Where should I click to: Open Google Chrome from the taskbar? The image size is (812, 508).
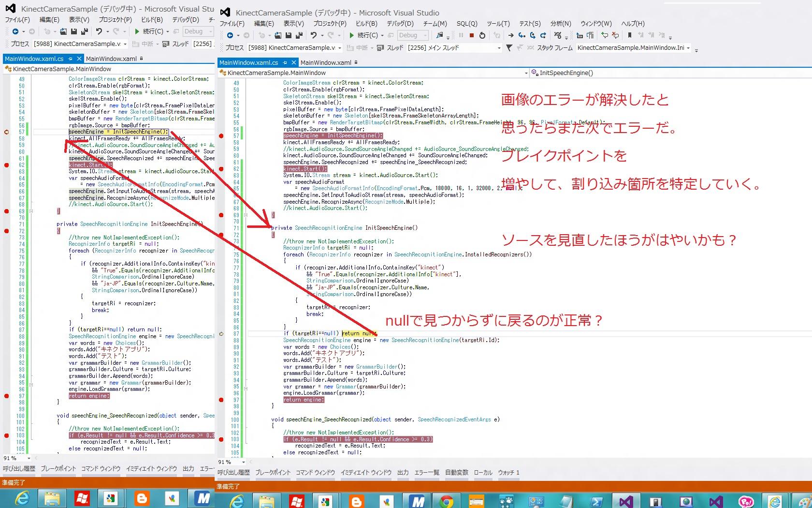point(447,501)
